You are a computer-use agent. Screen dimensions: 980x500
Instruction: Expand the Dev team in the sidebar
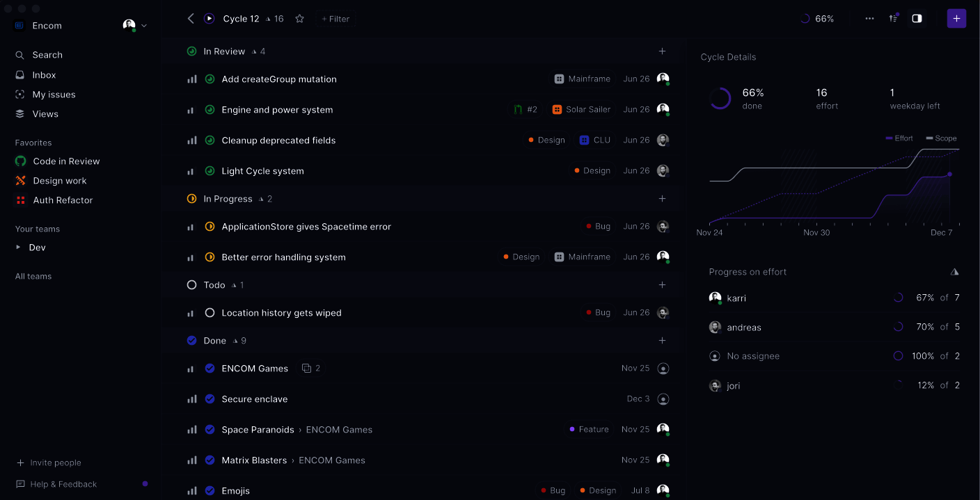(x=18, y=247)
